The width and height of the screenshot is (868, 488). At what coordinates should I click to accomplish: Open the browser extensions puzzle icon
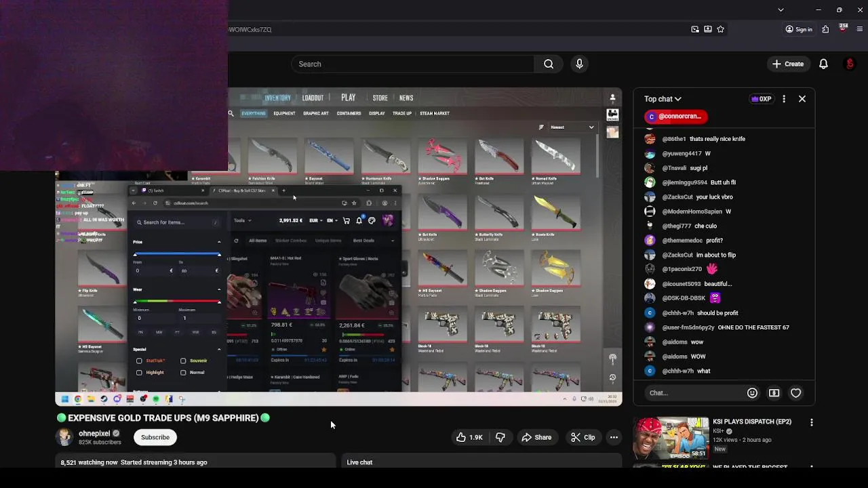825,29
